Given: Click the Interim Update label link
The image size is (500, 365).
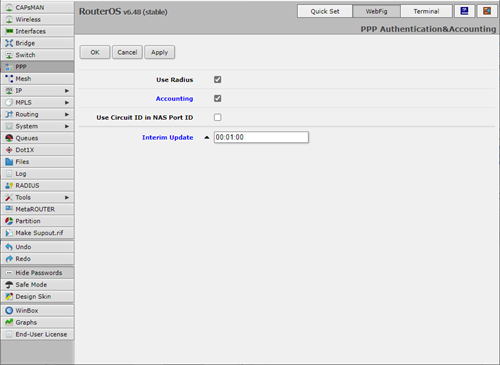Looking at the screenshot, I should pos(168,137).
